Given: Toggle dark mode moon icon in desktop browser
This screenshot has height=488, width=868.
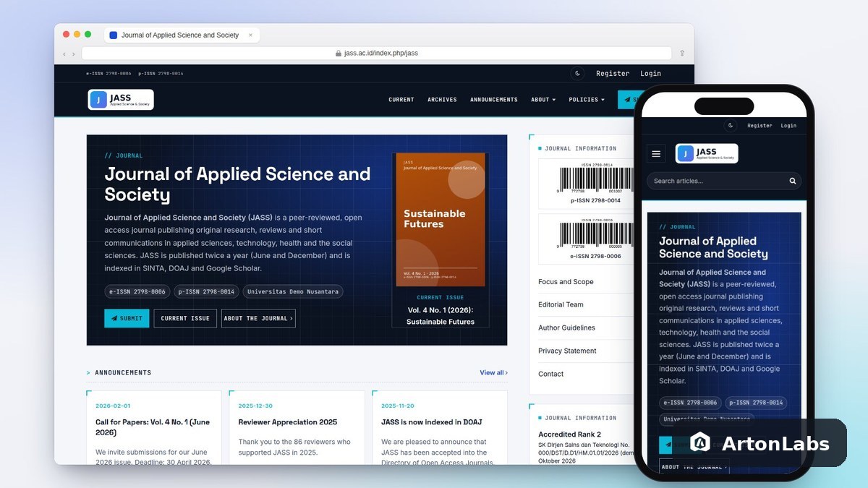Looking at the screenshot, I should (577, 73).
